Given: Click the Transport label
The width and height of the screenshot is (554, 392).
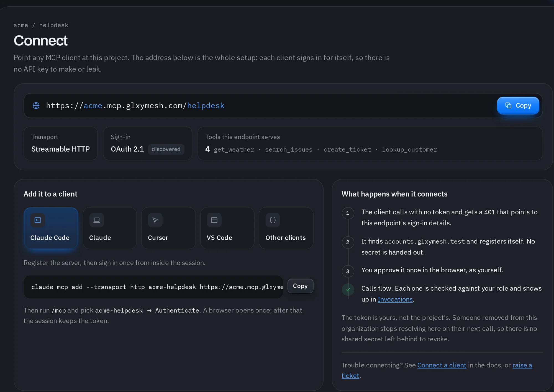Looking at the screenshot, I should [45, 137].
